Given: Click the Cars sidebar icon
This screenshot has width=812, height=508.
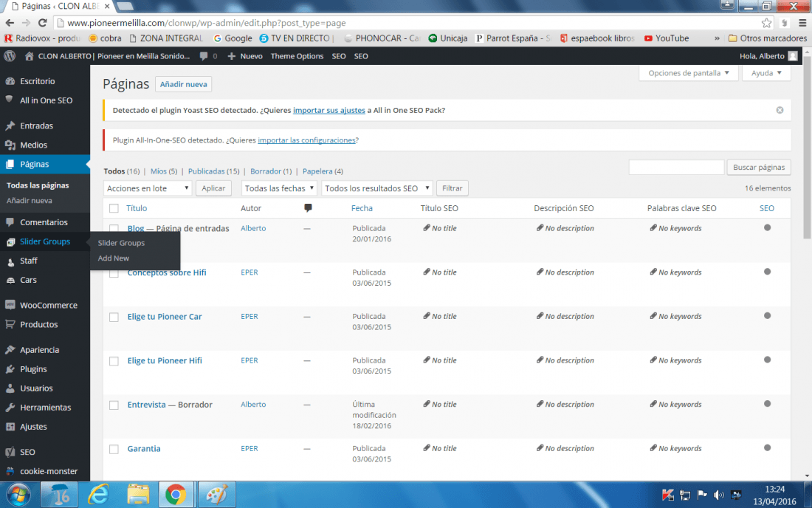Looking at the screenshot, I should click(10, 280).
